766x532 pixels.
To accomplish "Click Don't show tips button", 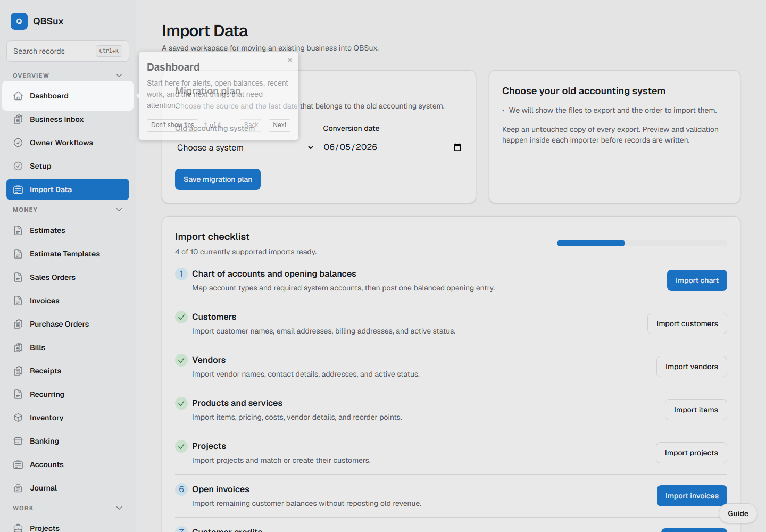I will [x=172, y=125].
